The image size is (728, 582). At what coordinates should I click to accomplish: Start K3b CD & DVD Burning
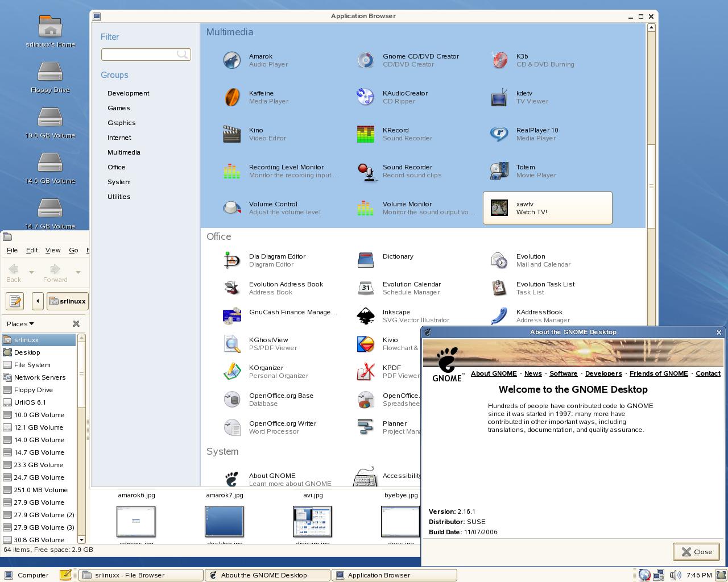499,60
